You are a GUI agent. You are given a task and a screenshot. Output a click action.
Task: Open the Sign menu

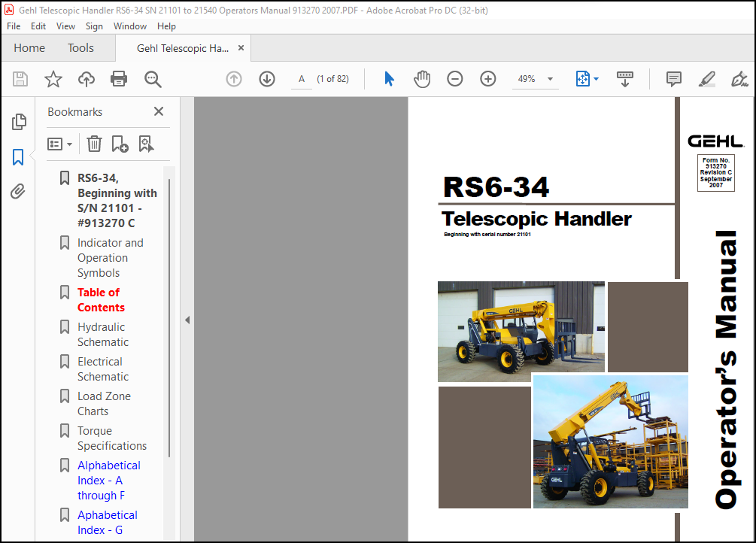pos(94,26)
